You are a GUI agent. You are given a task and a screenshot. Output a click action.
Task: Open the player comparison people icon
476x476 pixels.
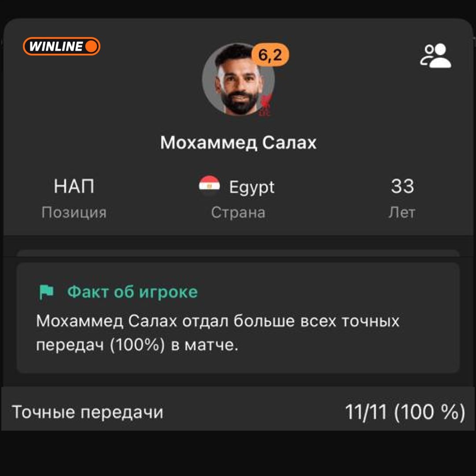435,55
